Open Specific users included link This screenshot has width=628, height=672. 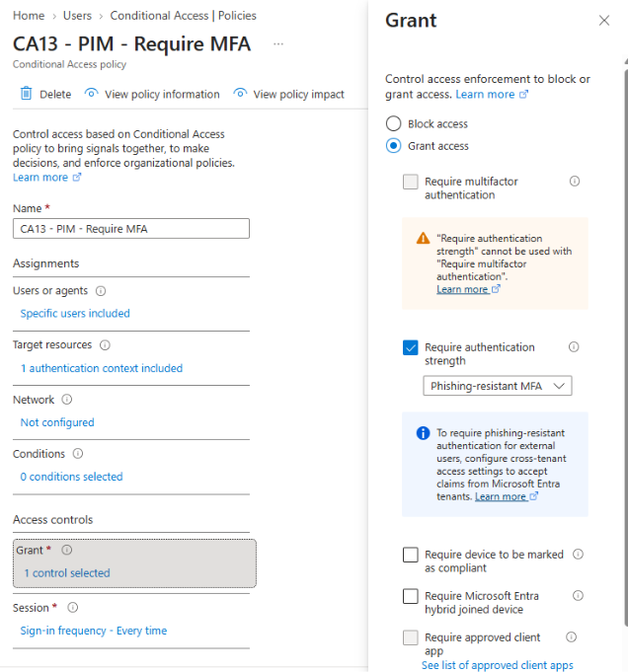click(75, 314)
